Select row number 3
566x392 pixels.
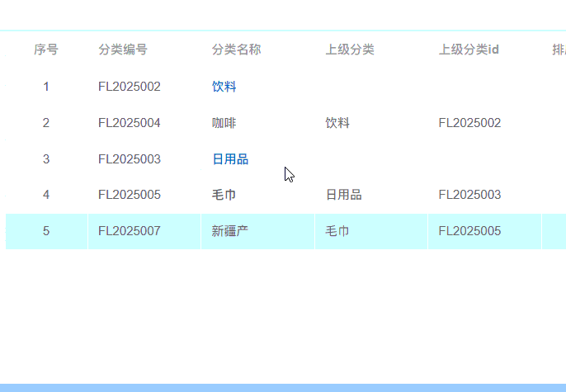46,159
